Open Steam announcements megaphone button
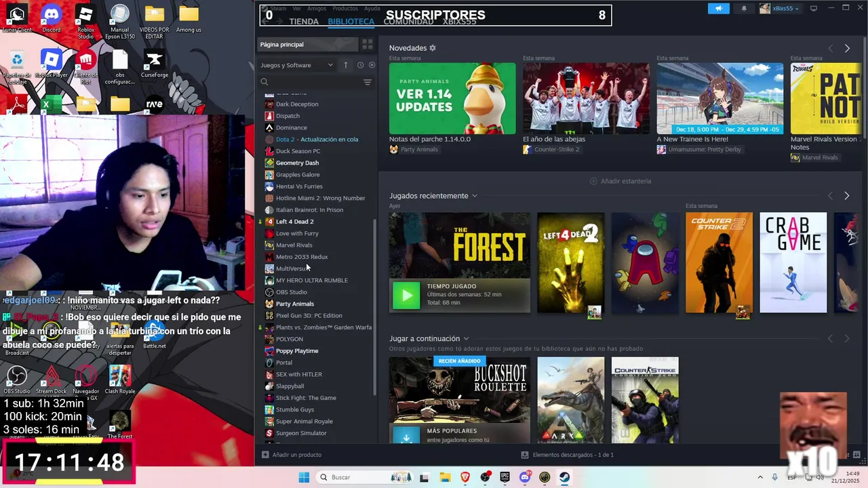The image size is (868, 488). 719,9
